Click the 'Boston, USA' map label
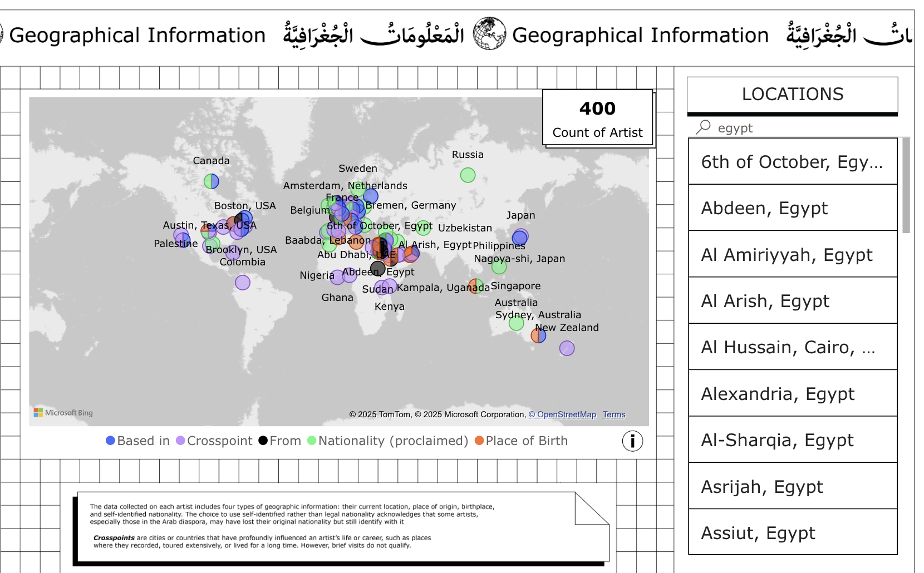 (x=245, y=206)
